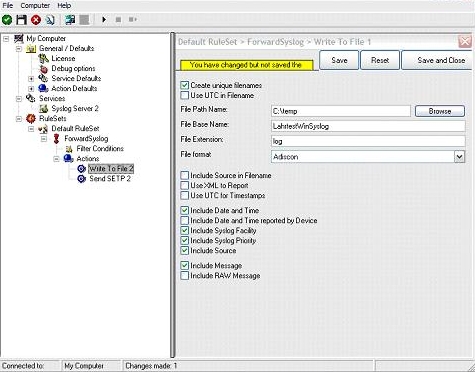
Task: Select the License tree item icon
Action: 43,59
